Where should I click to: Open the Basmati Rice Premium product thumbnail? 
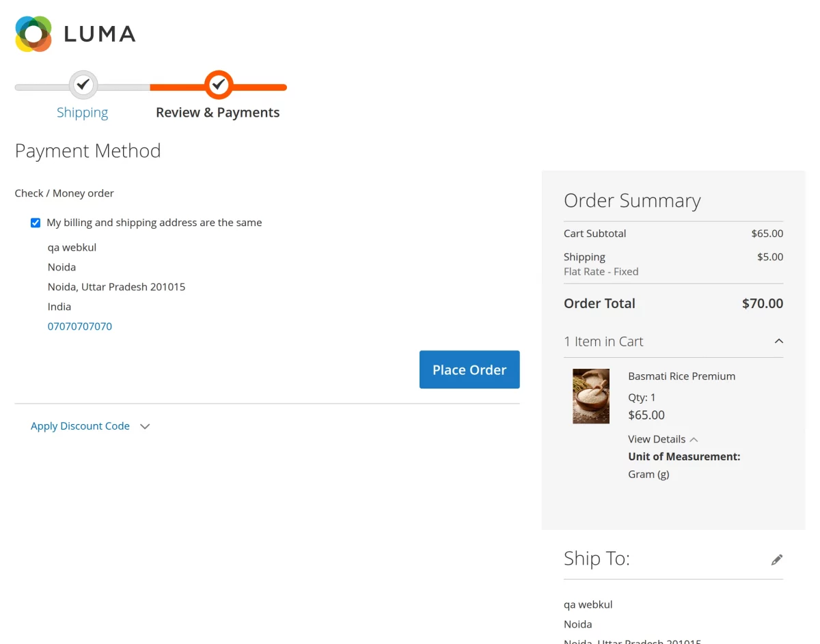(590, 396)
